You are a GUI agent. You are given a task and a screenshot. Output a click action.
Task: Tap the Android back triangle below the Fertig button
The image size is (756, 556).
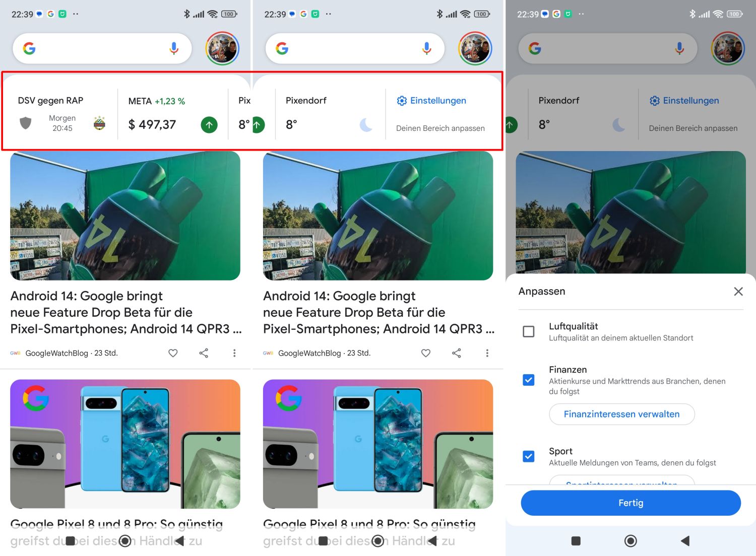pyautogui.click(x=685, y=541)
